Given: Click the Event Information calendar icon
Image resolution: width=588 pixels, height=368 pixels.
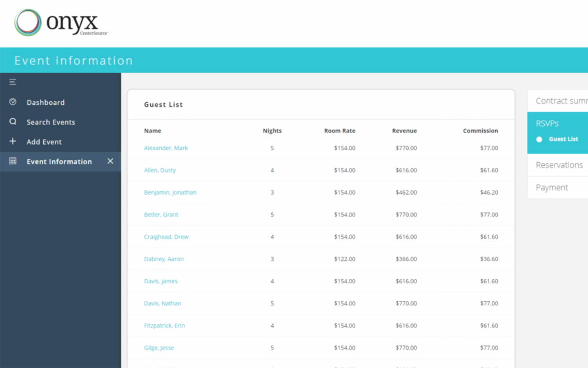Looking at the screenshot, I should pyautogui.click(x=13, y=161).
